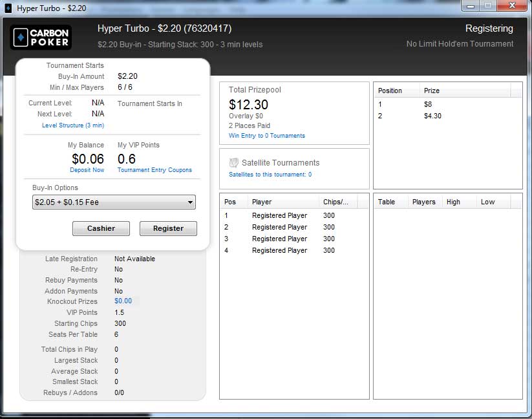Click the tournament title Hyper Turbo - $2.20 (76320417)
Screen dimensions: 532x419
(165, 28)
